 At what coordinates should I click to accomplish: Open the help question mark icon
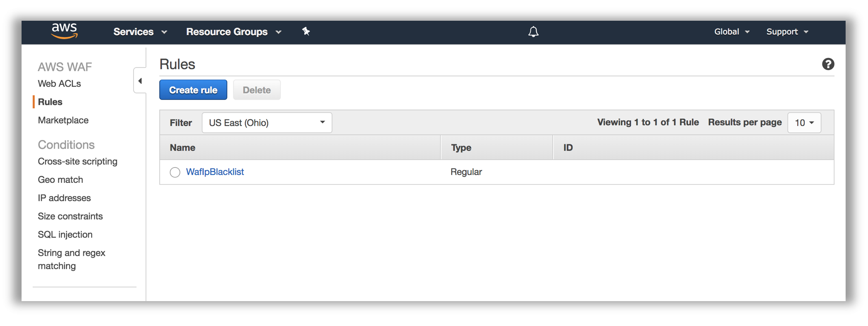point(828,64)
